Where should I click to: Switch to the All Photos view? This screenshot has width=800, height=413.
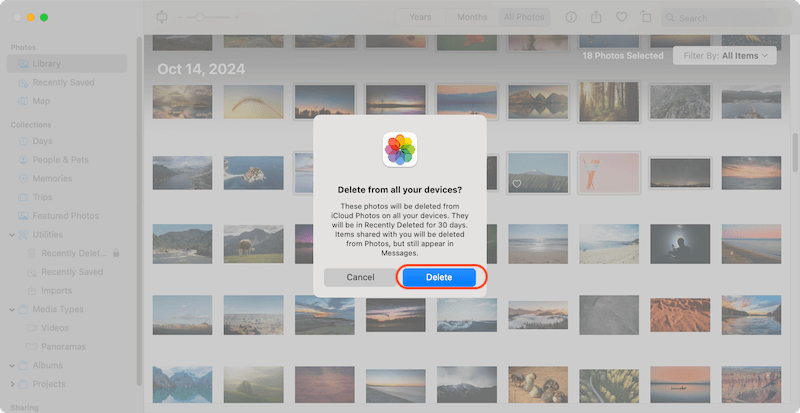tap(524, 17)
